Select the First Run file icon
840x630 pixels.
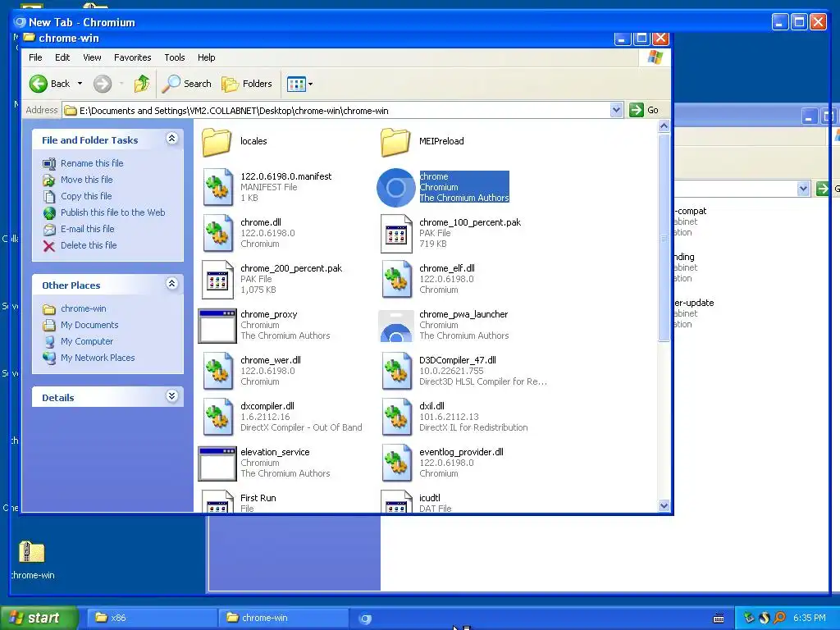point(217,501)
